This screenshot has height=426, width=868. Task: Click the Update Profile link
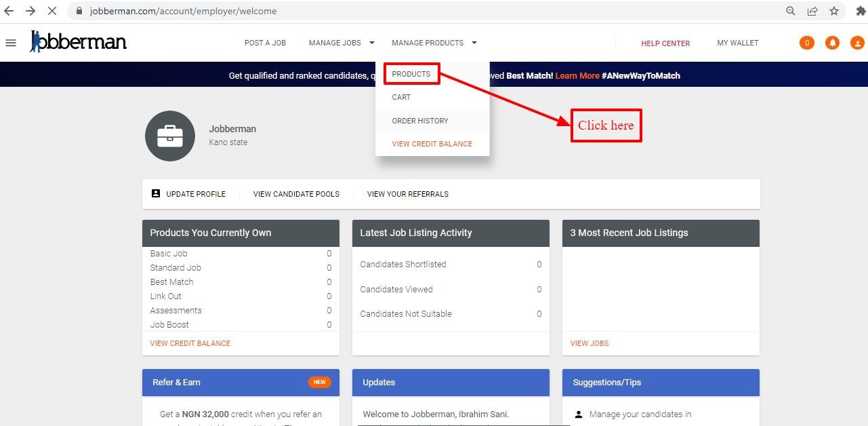pyautogui.click(x=196, y=194)
